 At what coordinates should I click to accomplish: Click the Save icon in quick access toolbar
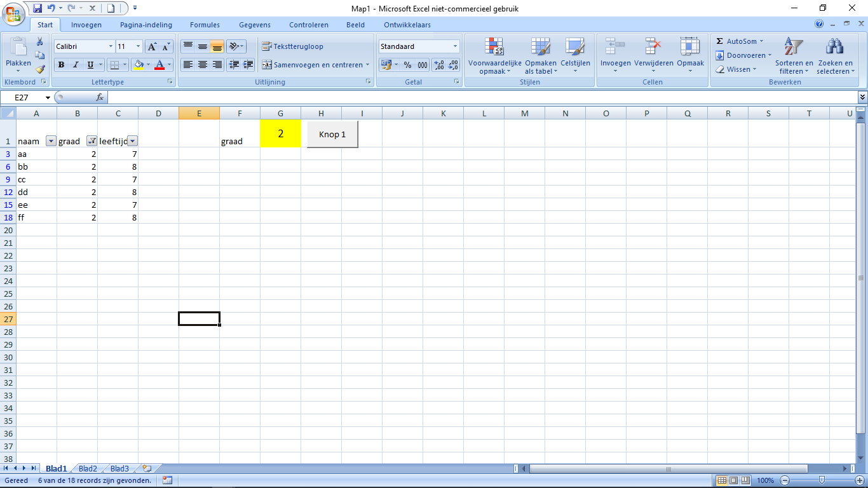click(x=37, y=8)
